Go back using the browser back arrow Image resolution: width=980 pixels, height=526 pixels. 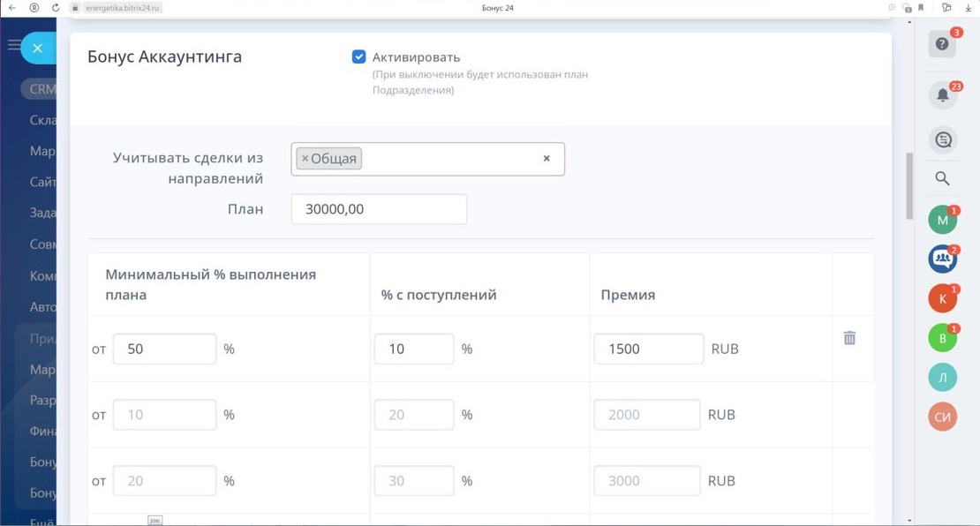(11, 7)
